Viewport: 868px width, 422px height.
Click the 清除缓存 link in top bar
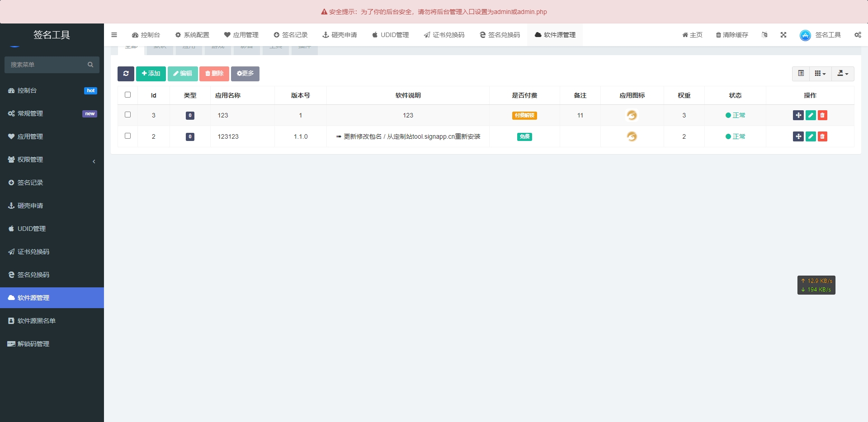(x=732, y=35)
